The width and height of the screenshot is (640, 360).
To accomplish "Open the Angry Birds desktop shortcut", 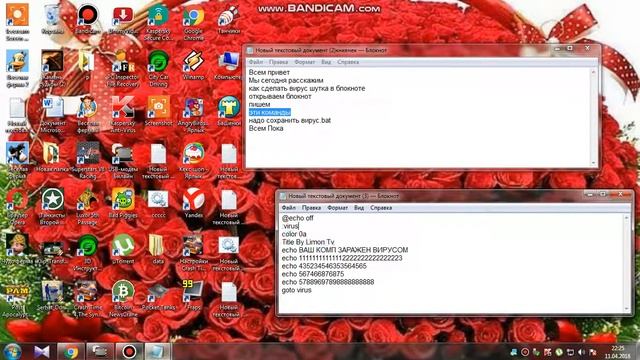I will pos(193,114).
